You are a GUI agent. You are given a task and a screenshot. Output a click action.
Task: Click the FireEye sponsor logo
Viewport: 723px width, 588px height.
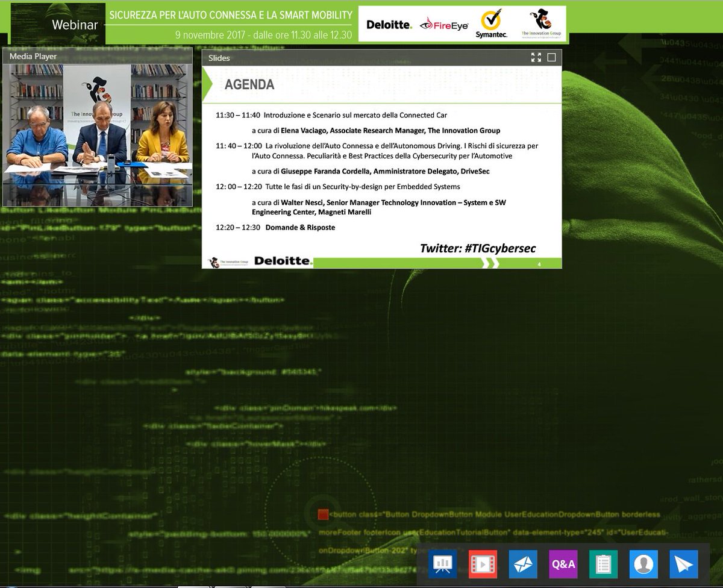tap(444, 25)
